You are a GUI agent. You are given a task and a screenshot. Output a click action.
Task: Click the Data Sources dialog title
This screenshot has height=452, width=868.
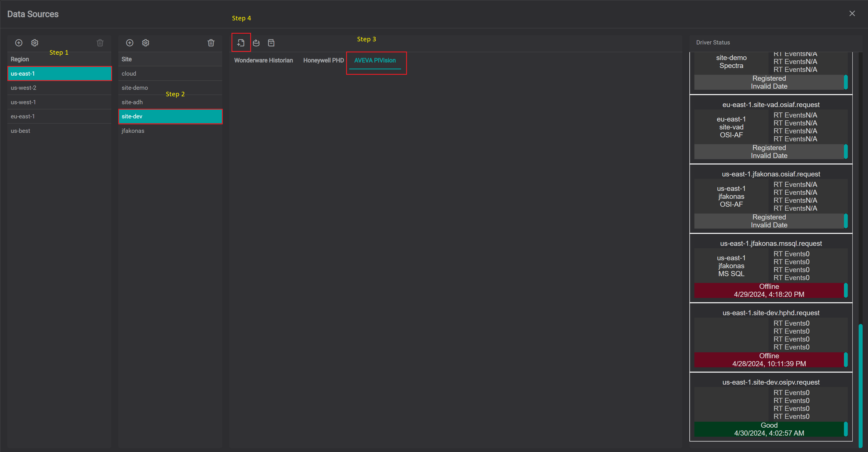click(x=33, y=14)
